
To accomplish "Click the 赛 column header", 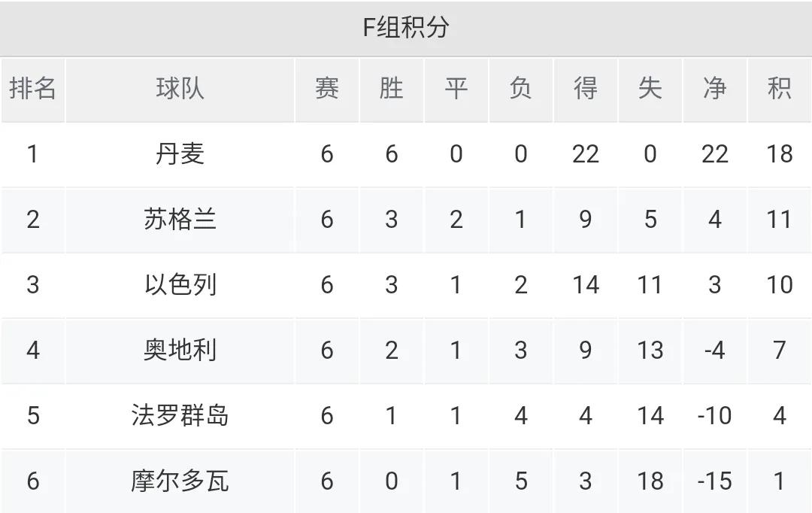I will click(x=327, y=88).
